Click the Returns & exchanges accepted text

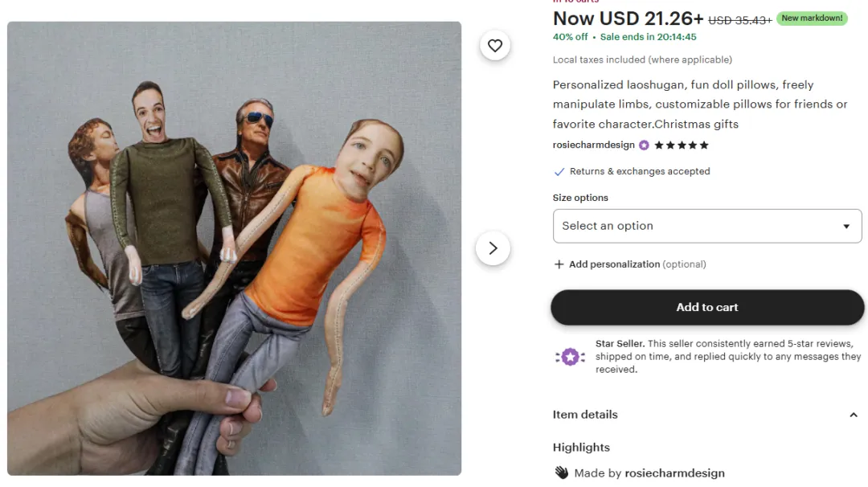point(640,171)
